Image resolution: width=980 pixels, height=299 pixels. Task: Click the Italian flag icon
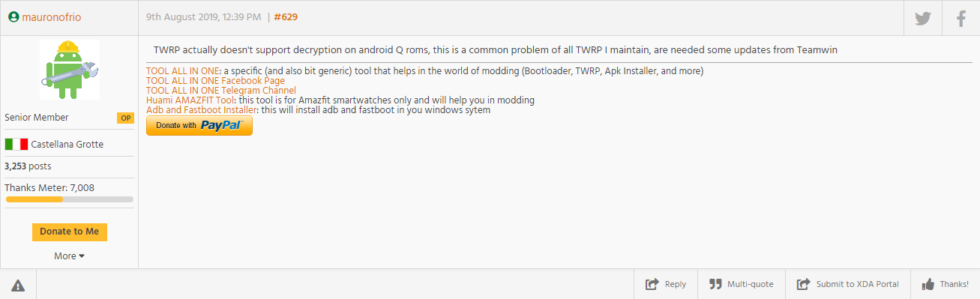click(16, 144)
